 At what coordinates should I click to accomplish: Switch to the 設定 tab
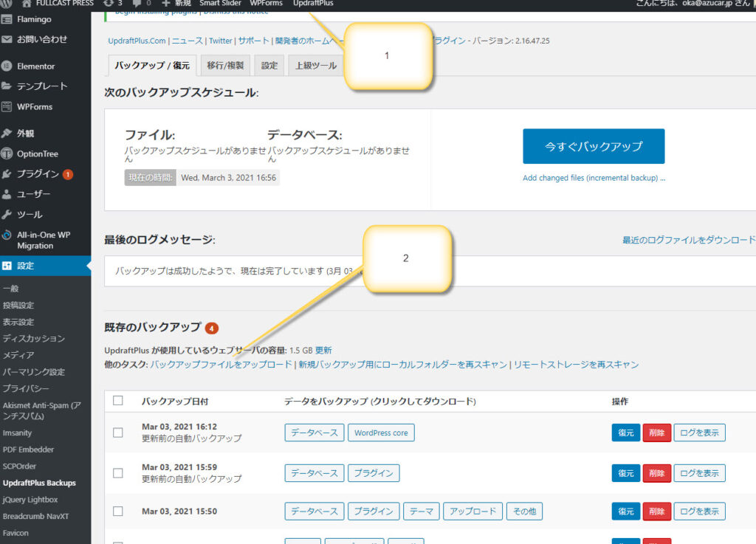269,66
